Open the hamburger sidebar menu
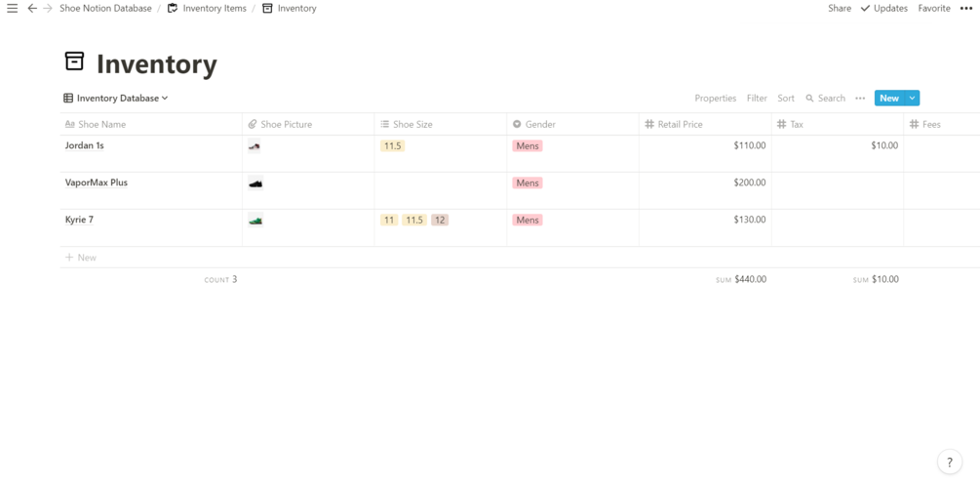The width and height of the screenshot is (980, 485). click(x=12, y=8)
